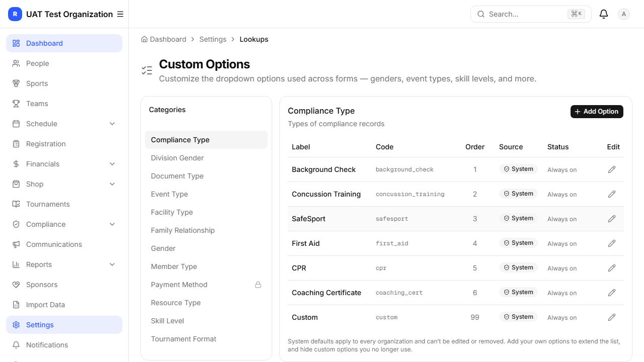
Task: Click the Teams trophy icon
Action: click(x=16, y=104)
